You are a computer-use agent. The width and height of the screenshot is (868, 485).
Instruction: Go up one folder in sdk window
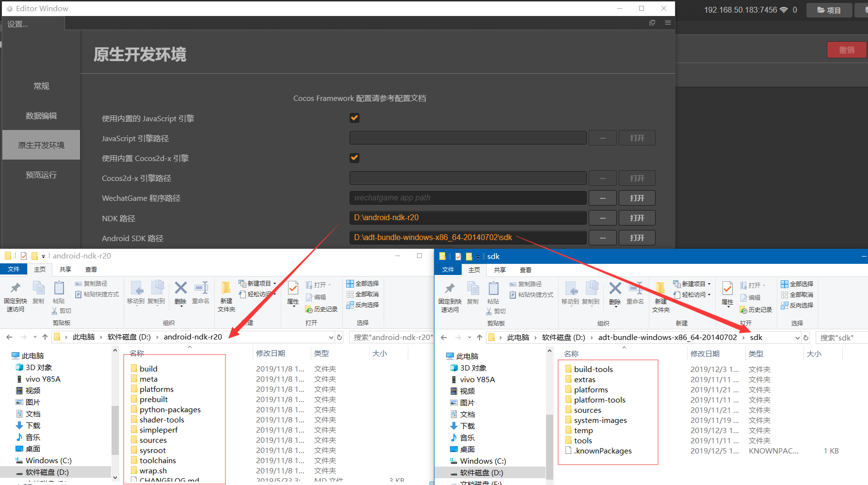point(480,338)
